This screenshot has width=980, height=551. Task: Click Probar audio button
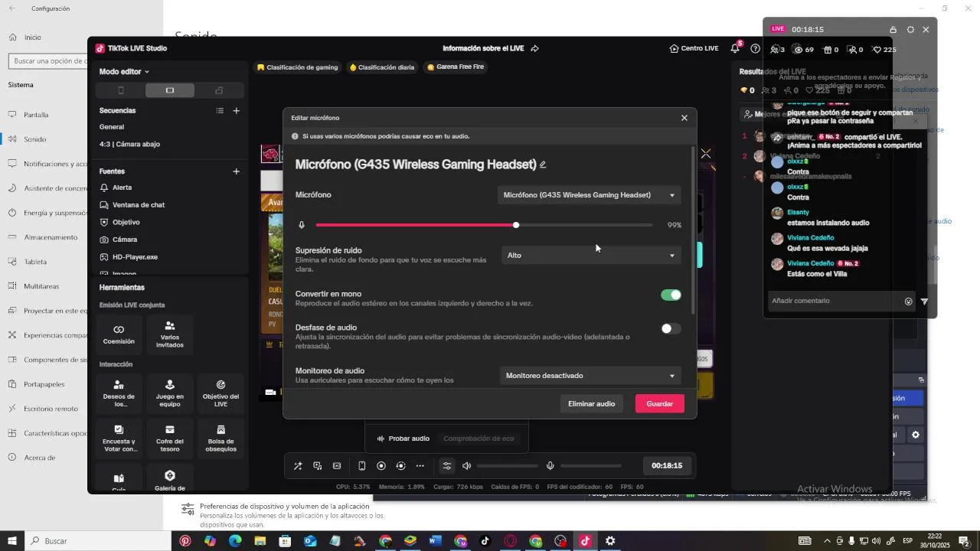point(403,439)
